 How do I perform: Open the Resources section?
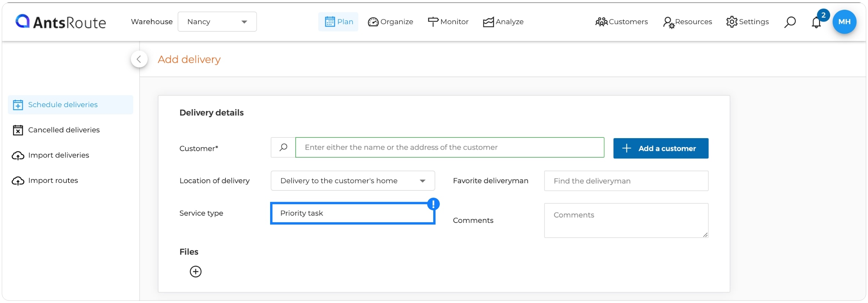coord(687,22)
